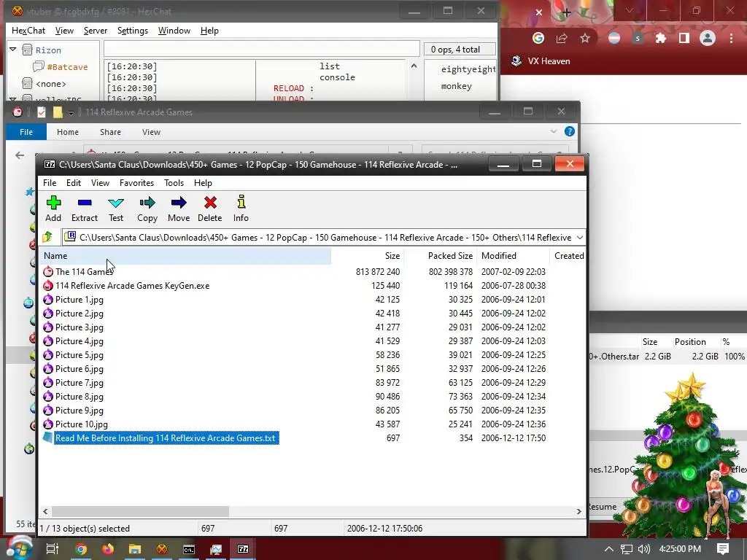Screen dimensions: 747x560
Task: Sort list by Name column header
Action: coord(186,256)
